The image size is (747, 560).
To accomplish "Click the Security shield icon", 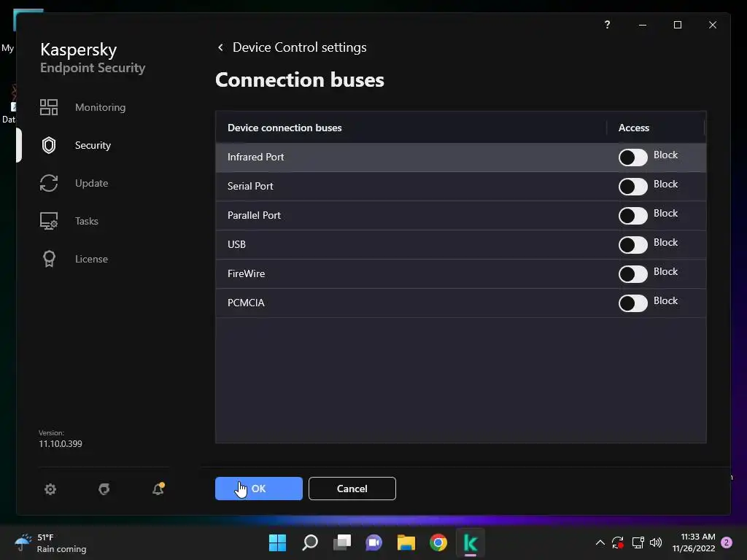I will tap(49, 145).
